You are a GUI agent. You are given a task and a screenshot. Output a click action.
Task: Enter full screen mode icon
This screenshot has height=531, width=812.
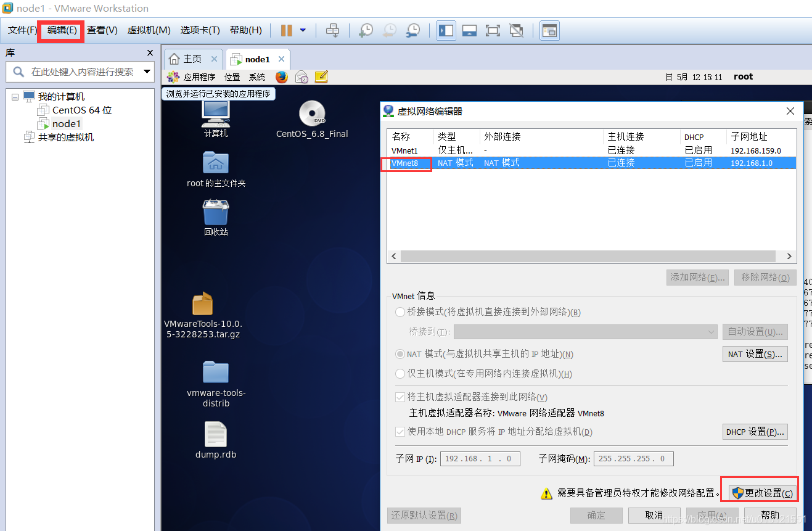(493, 30)
